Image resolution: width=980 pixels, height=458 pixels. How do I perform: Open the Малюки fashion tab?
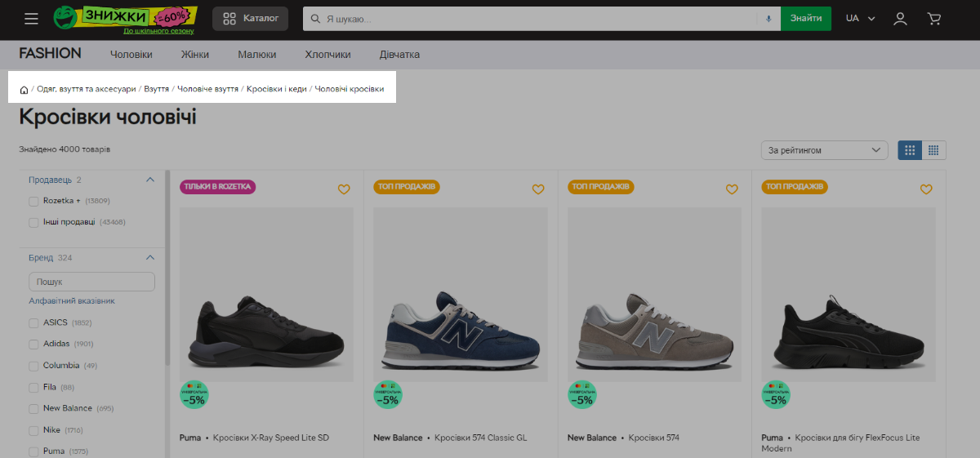(257, 55)
